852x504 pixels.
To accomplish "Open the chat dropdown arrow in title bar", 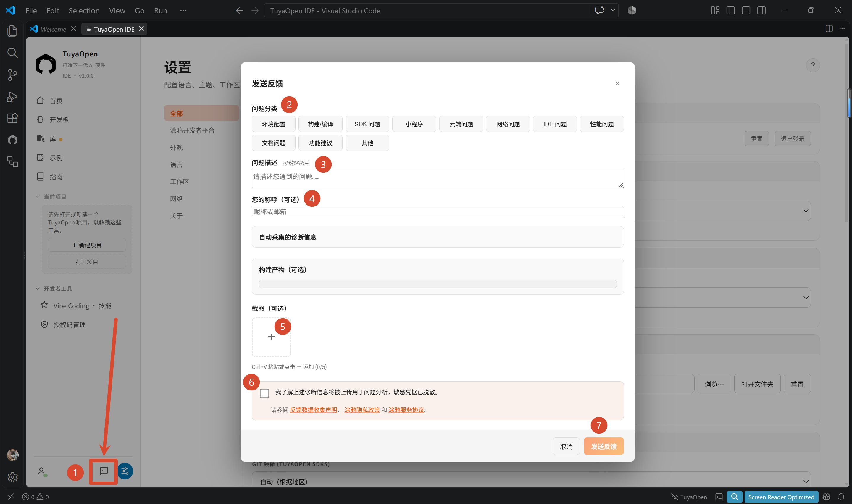I will point(613,11).
